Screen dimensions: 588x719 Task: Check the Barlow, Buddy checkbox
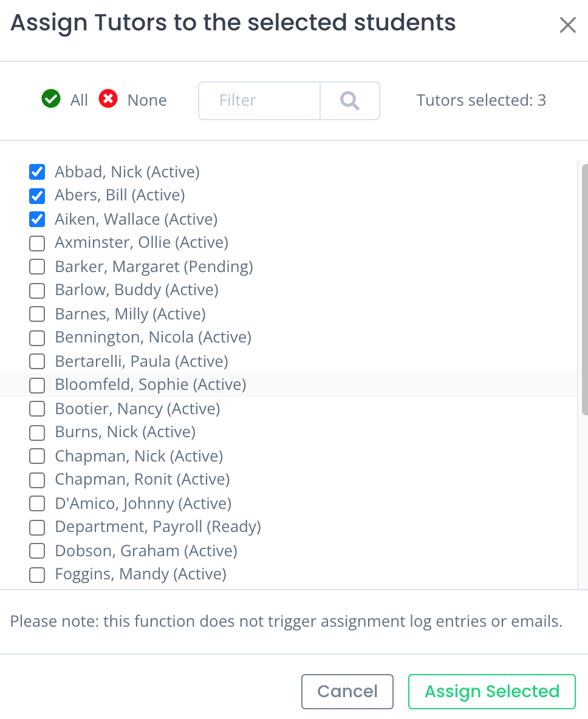point(37,290)
